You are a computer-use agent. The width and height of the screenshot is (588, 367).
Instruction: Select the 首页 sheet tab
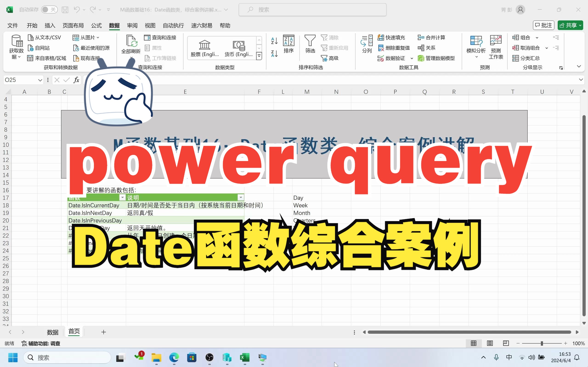[x=74, y=332]
